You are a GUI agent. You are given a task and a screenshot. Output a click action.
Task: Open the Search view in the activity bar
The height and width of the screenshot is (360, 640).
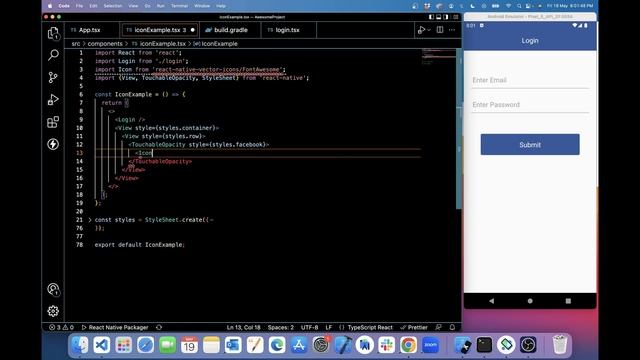pos(53,55)
